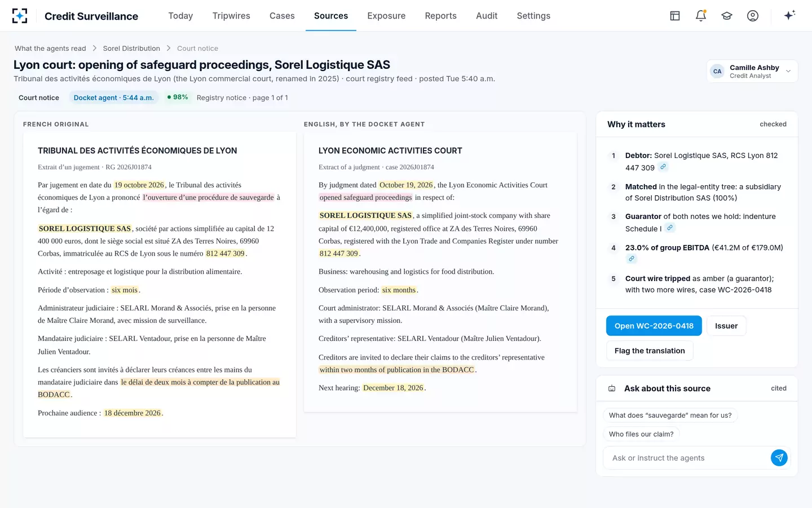Expand the Camille Ashby user dropdown
812x508 pixels.
788,71
